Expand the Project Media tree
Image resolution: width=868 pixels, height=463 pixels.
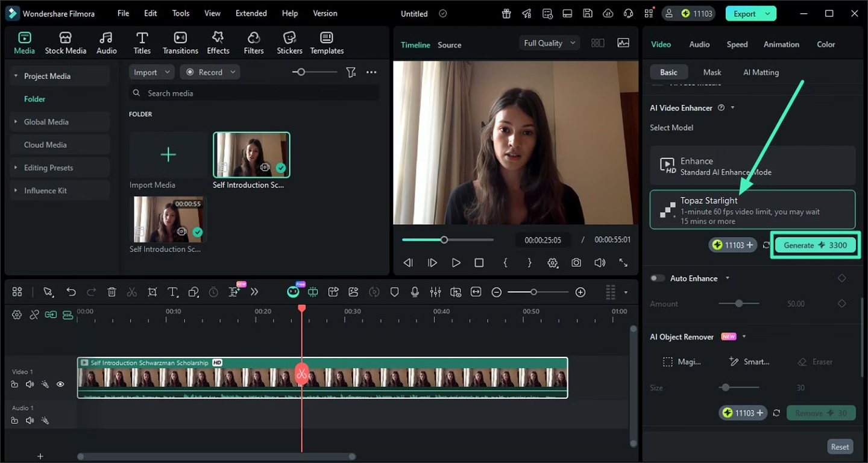16,76
